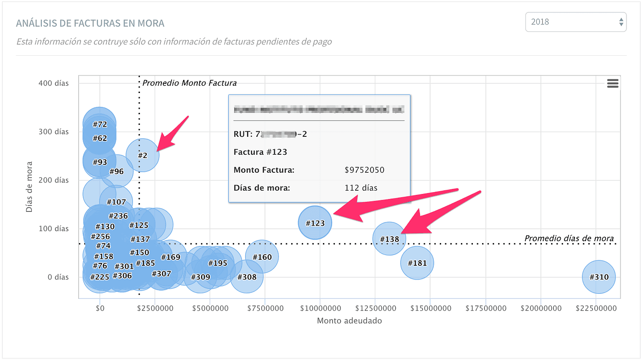
Task: Click the bubble labeled #160
Action: 262,257
